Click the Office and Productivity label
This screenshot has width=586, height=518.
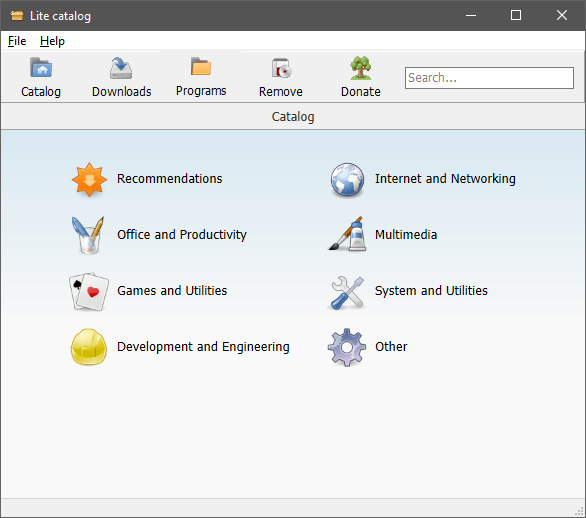click(x=182, y=235)
